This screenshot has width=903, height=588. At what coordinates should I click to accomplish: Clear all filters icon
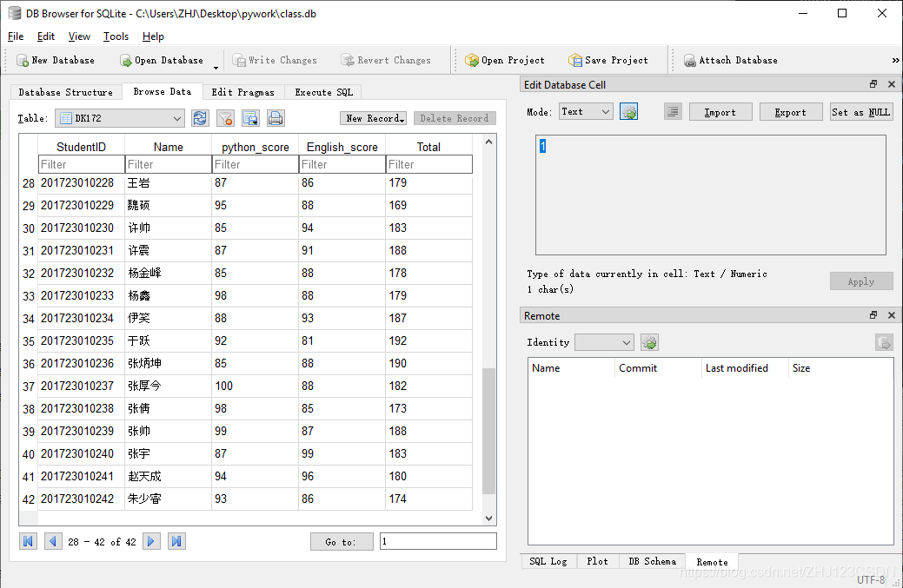tap(224, 118)
